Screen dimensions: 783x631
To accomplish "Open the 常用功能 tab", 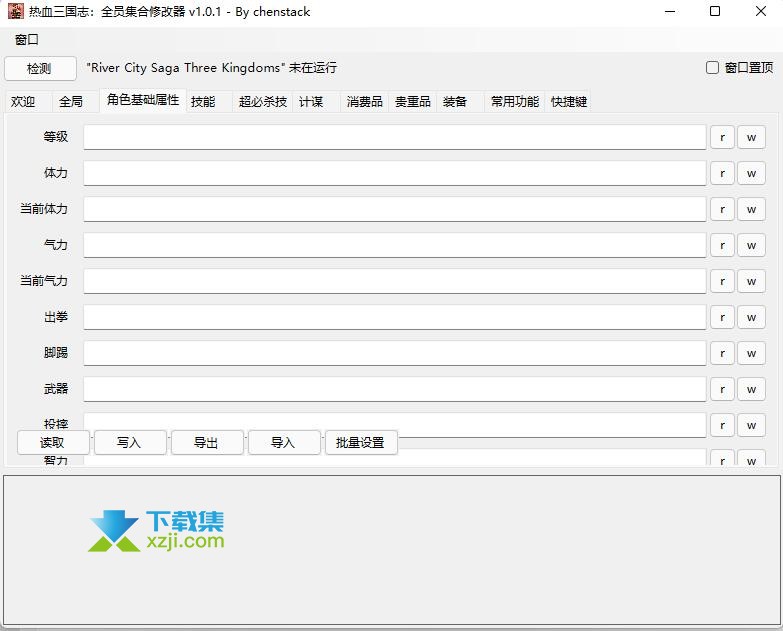I will coord(515,102).
